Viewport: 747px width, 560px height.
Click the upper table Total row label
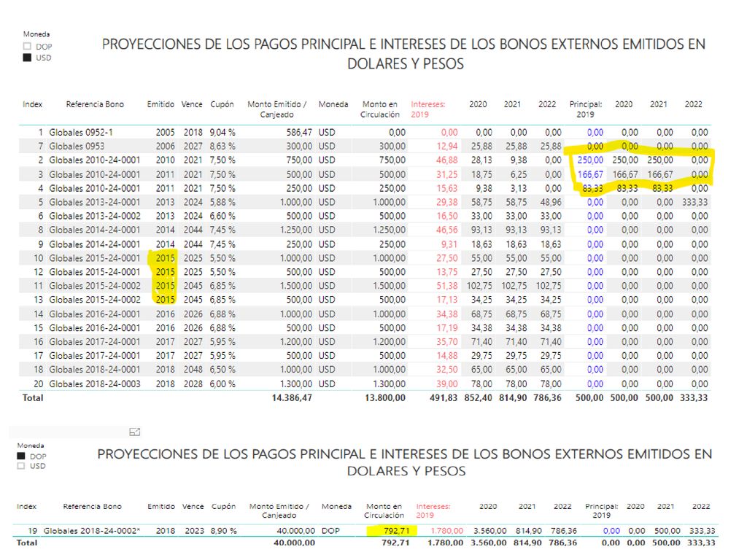tap(33, 397)
